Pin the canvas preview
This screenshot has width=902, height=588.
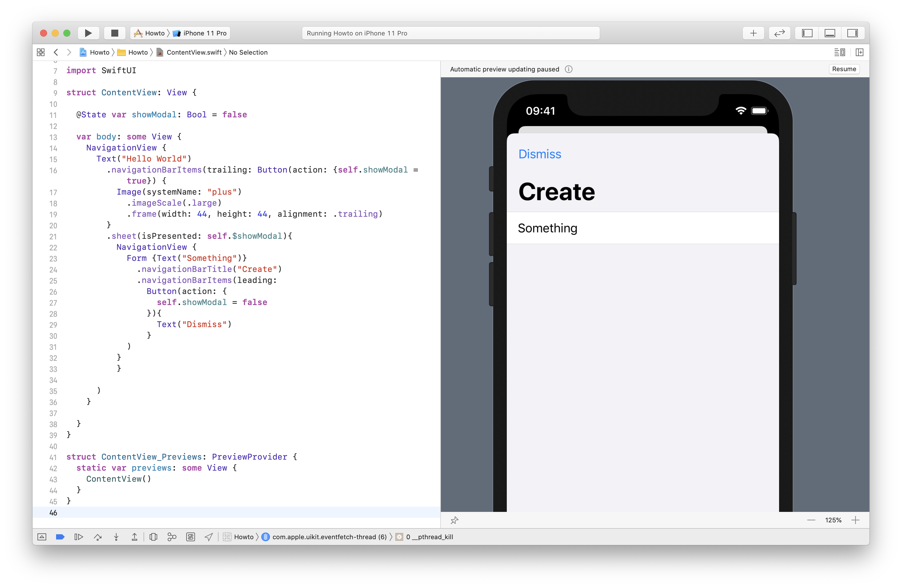[454, 520]
